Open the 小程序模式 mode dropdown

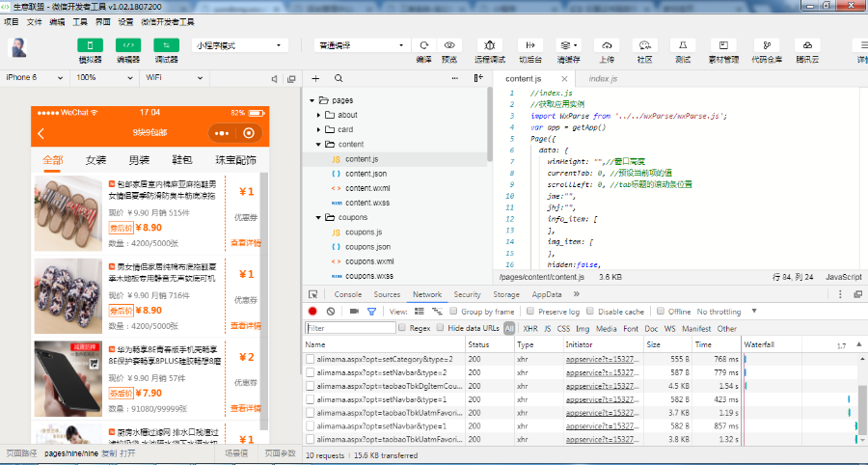[x=240, y=45]
